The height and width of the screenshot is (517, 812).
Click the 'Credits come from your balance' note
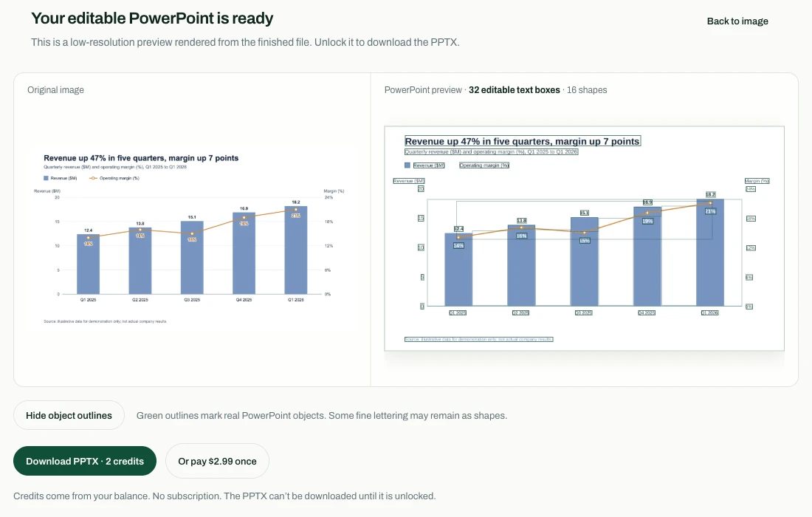(224, 496)
